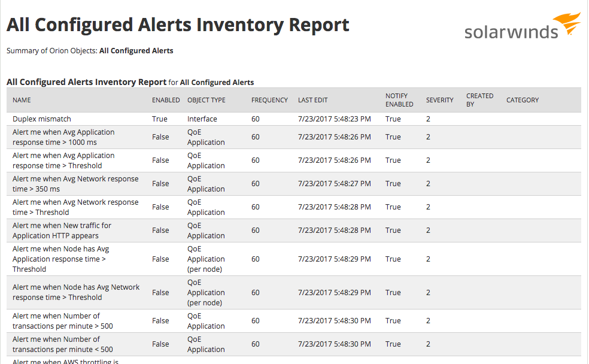Click the OBJECT TYPE column header

click(x=206, y=100)
